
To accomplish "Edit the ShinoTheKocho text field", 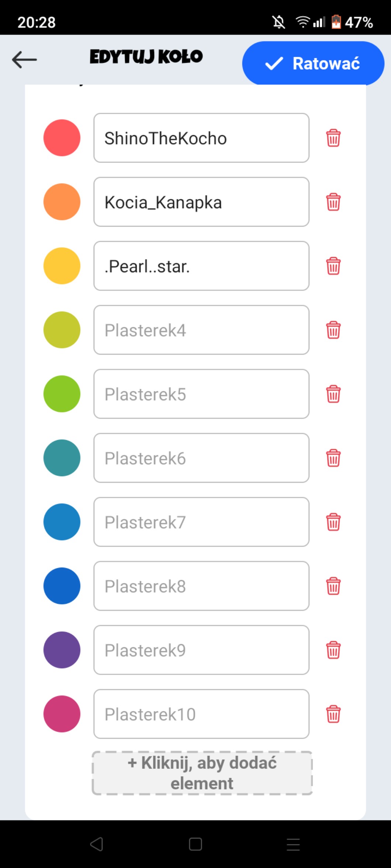I will point(201,138).
